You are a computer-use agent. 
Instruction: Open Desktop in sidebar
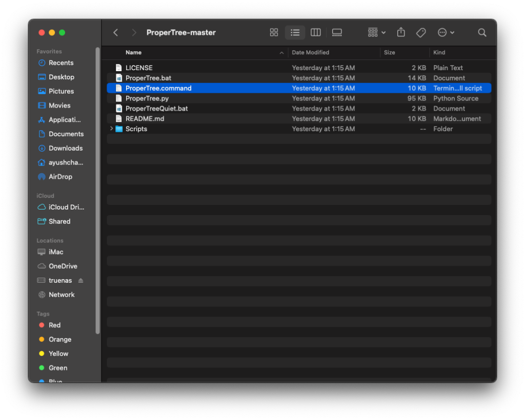coord(60,77)
